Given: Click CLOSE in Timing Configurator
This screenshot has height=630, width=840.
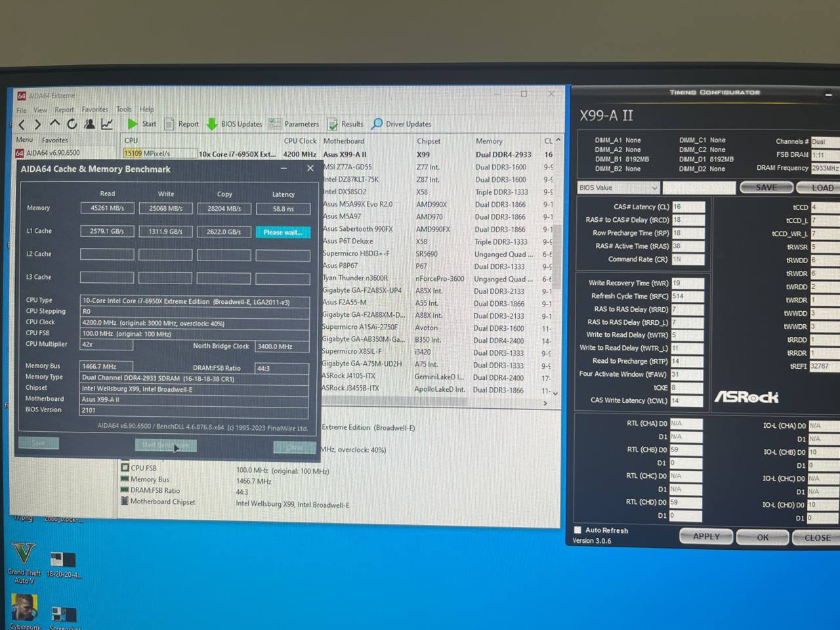Looking at the screenshot, I should [816, 537].
